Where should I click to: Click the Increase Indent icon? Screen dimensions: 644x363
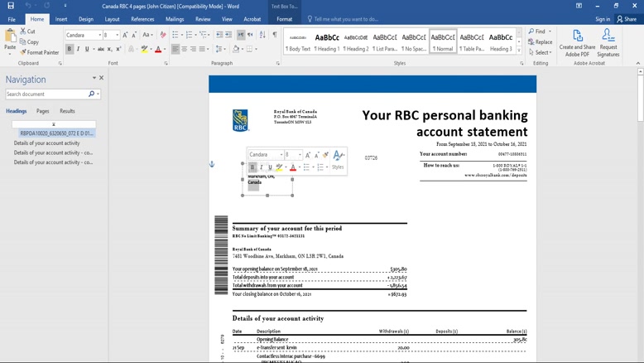coord(228,35)
